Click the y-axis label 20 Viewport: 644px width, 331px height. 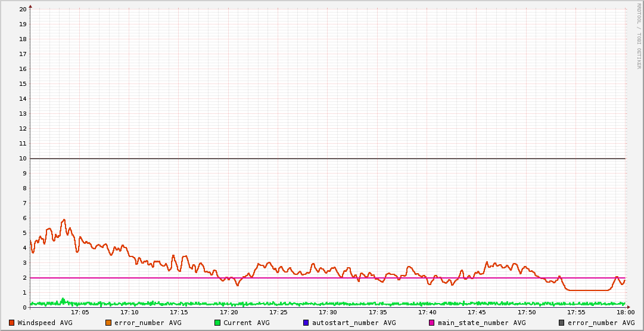[23, 10]
